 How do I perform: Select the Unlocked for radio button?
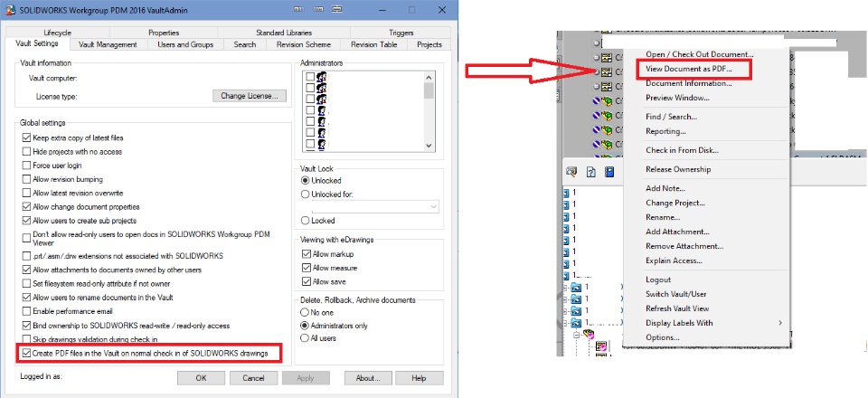pyautogui.click(x=305, y=194)
